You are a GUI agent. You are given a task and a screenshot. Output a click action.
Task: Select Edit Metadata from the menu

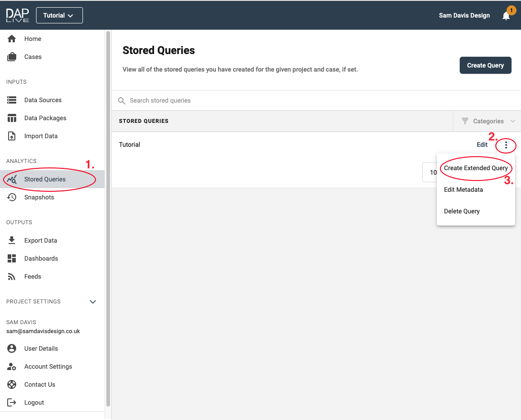(x=475, y=190)
